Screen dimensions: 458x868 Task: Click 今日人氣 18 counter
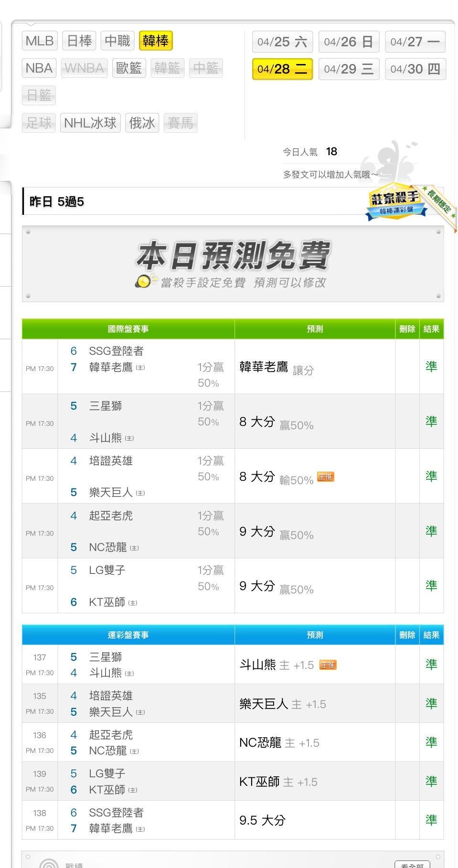tap(310, 152)
